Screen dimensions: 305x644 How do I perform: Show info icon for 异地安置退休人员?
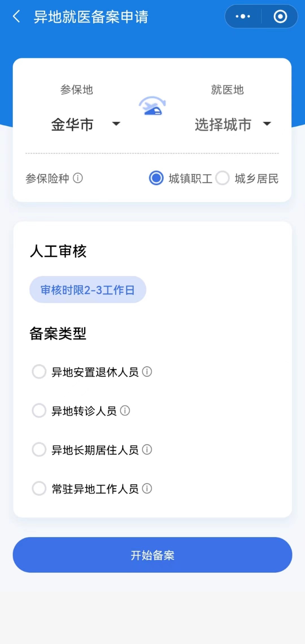pos(147,372)
